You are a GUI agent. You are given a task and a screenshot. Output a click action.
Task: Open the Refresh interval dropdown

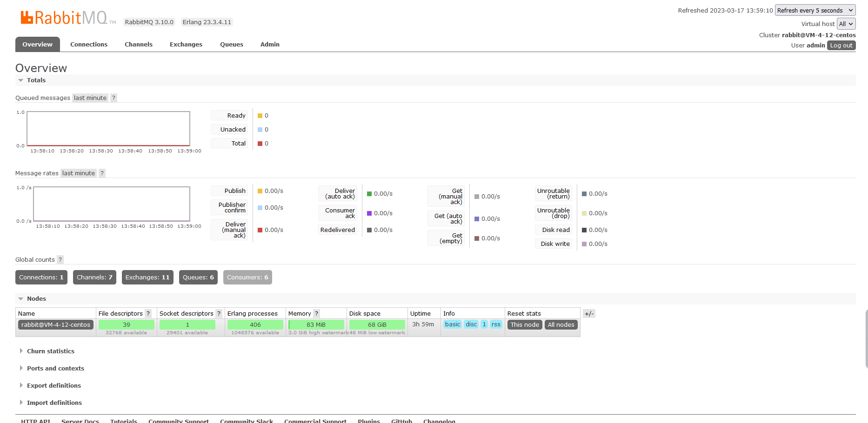(815, 10)
